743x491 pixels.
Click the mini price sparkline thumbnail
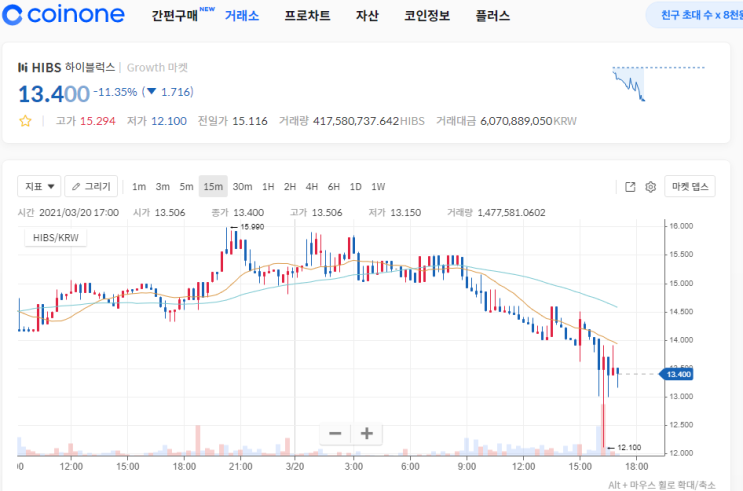(x=658, y=84)
